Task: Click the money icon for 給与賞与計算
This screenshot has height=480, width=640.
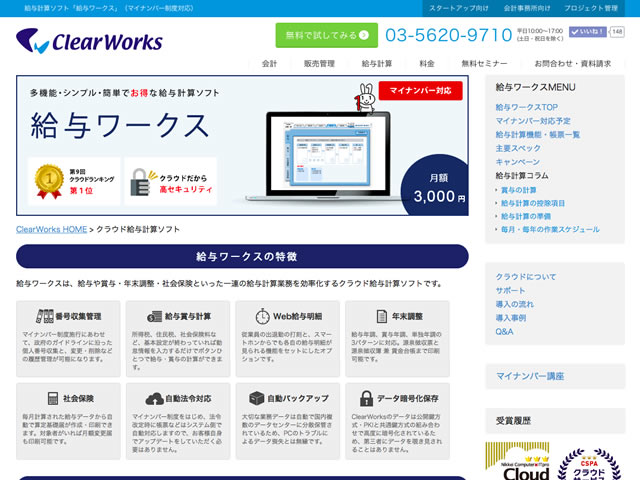Action: (154, 316)
